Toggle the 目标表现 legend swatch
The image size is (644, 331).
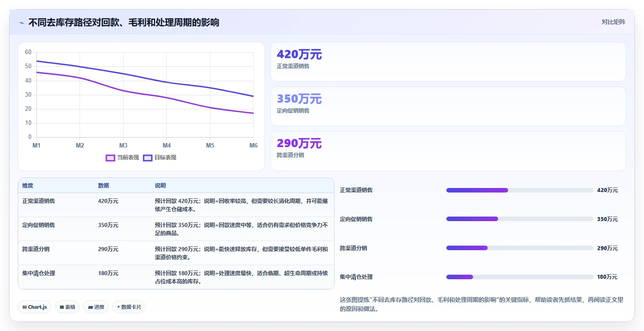pos(147,158)
